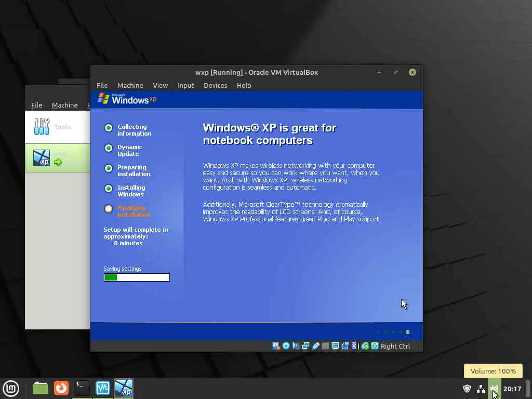Image resolution: width=532 pixels, height=399 pixels.
Task: Click the network connections tray icon
Action: (x=481, y=389)
